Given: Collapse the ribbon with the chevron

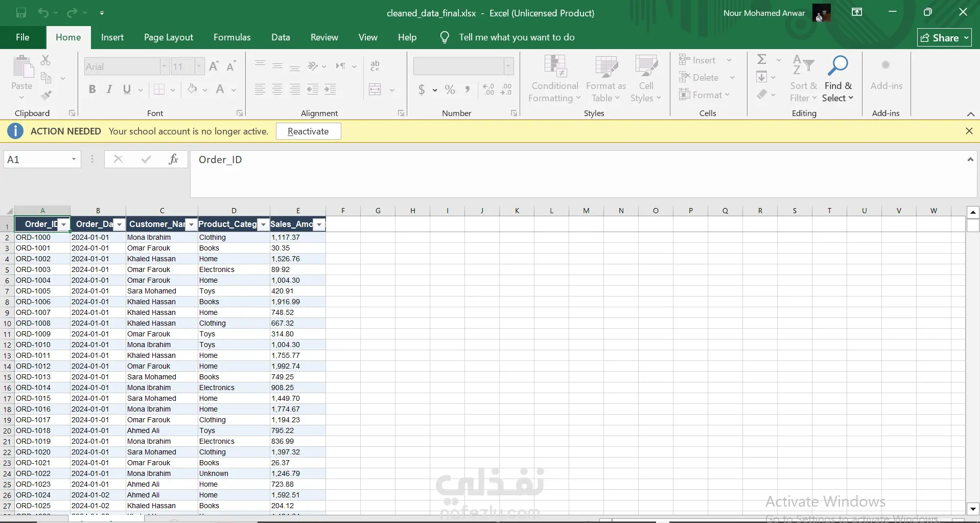Looking at the screenshot, I should 971,114.
